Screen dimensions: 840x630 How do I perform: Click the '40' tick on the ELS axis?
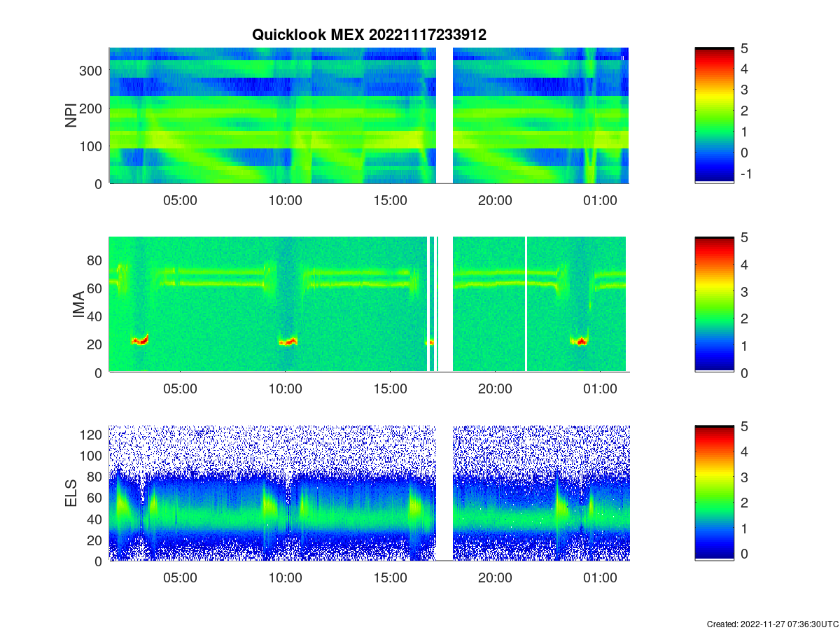[x=96, y=519]
